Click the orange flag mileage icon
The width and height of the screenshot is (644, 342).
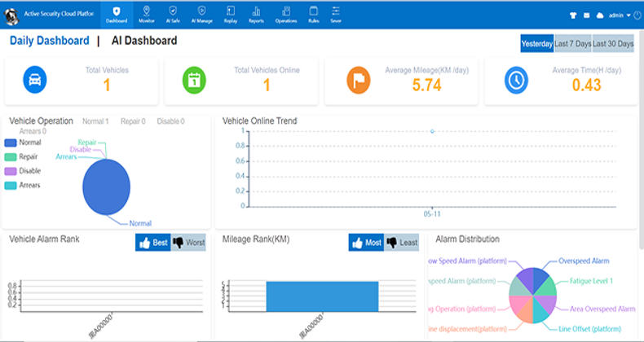tap(359, 81)
